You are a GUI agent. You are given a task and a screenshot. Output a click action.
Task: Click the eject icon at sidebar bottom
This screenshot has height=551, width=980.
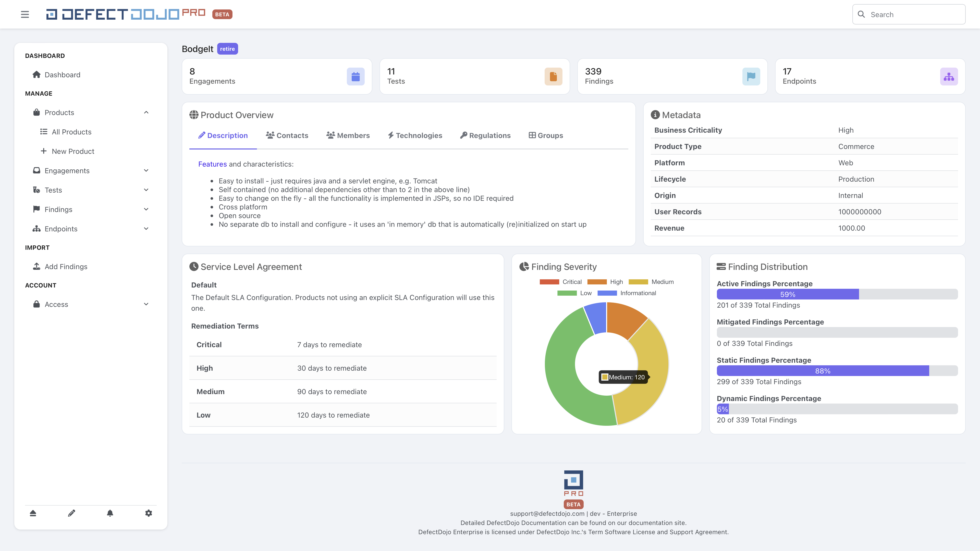pyautogui.click(x=33, y=513)
